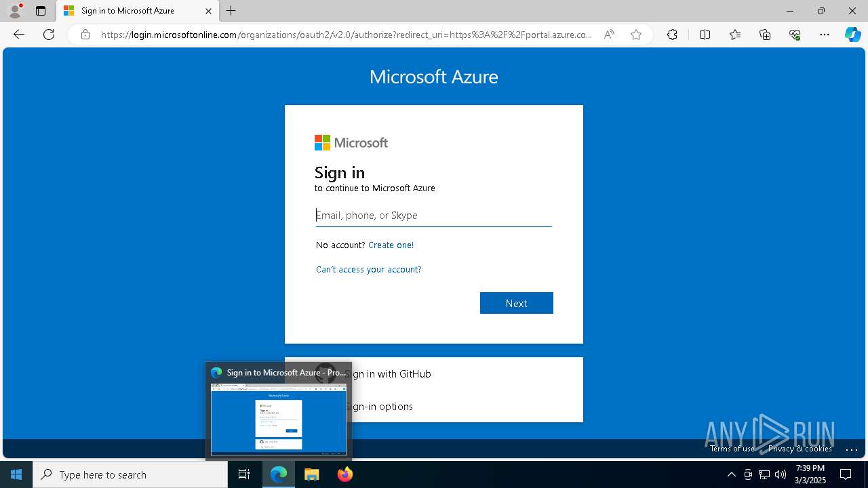The height and width of the screenshot is (488, 868).
Task: Open the volume speaker tray icon
Action: click(781, 474)
